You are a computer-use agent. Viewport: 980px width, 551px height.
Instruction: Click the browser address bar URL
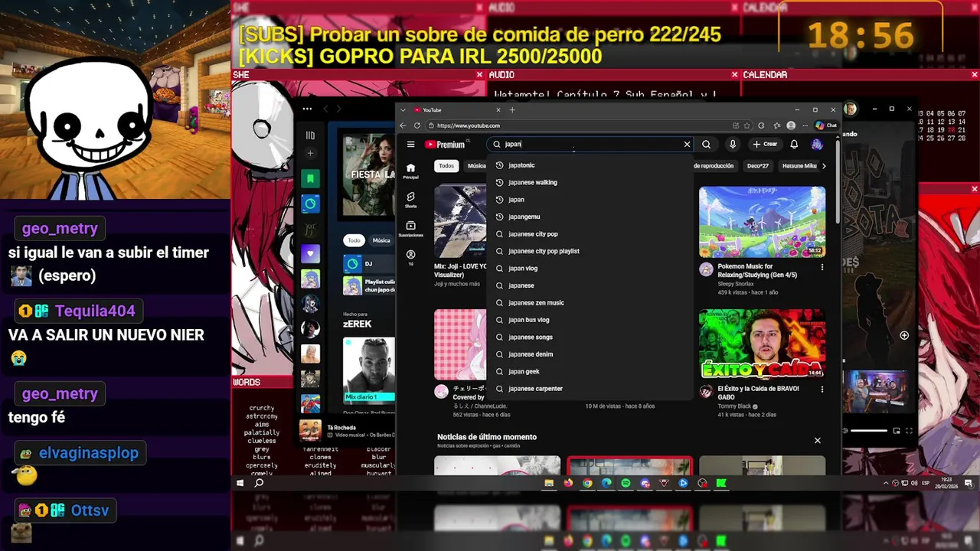468,126
